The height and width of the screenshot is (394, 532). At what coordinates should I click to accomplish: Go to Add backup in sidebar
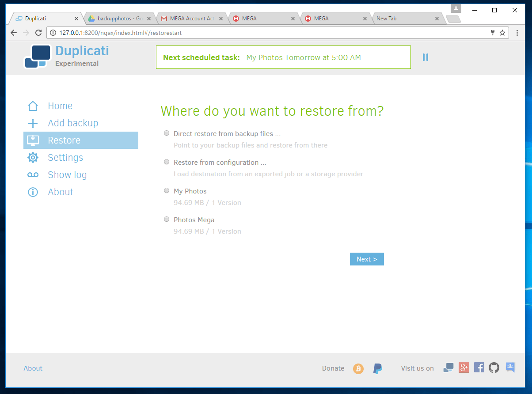pos(73,123)
